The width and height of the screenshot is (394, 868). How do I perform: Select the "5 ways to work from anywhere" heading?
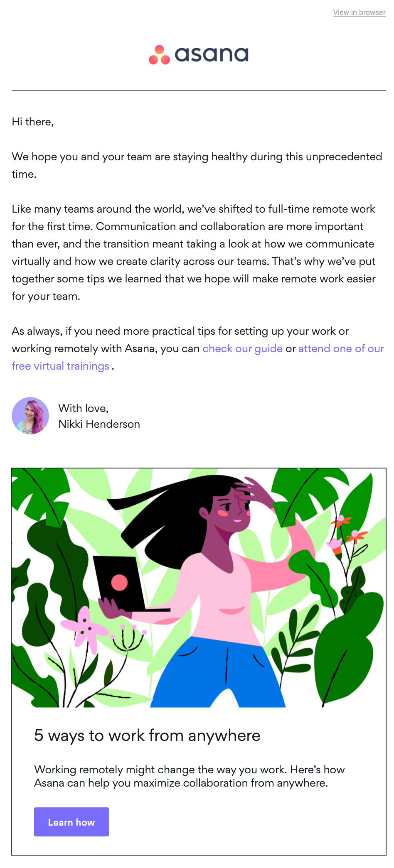click(147, 736)
